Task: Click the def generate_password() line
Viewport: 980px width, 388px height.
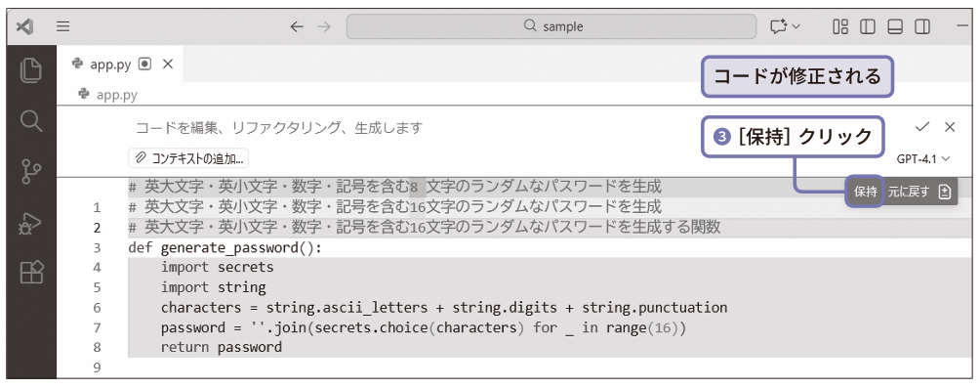Action: pos(225,248)
